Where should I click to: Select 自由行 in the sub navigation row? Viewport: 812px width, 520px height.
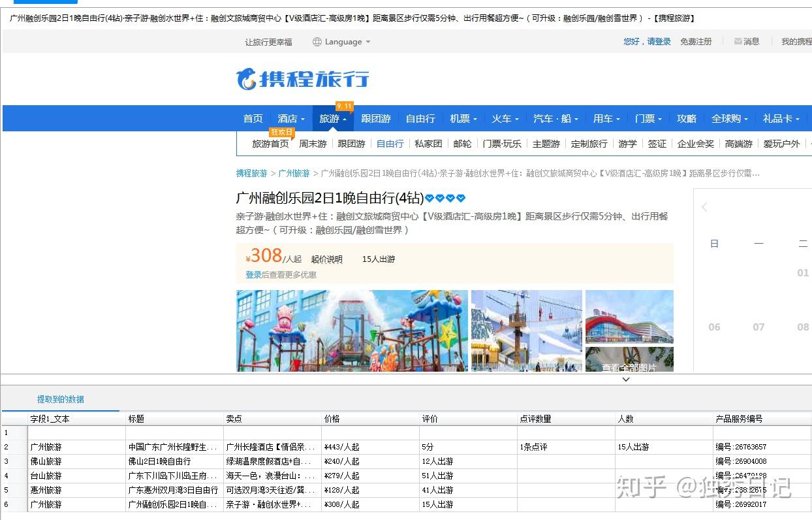pyautogui.click(x=390, y=144)
